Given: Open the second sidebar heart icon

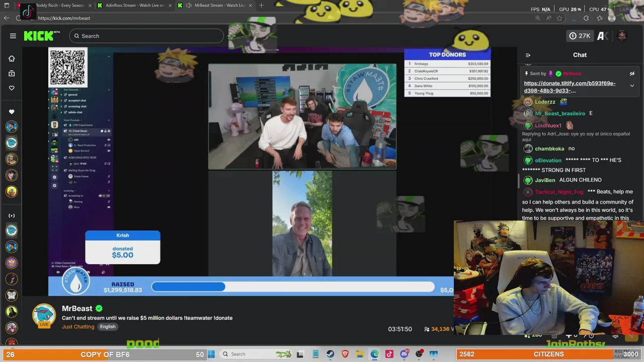Looking at the screenshot, I should (12, 112).
